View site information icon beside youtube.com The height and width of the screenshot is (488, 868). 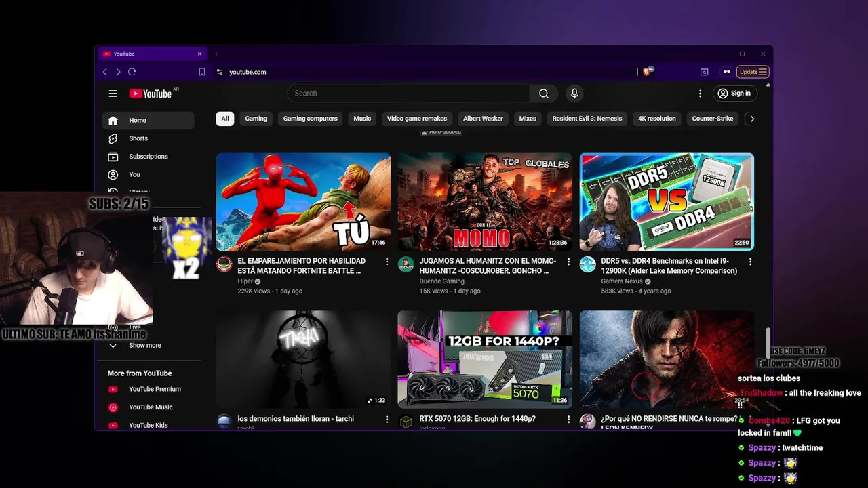point(220,72)
